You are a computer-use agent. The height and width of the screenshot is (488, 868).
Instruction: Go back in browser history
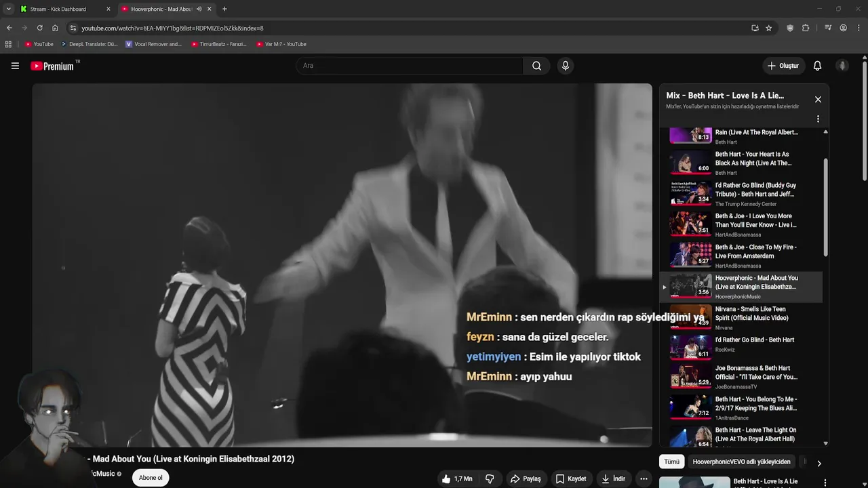[9, 28]
